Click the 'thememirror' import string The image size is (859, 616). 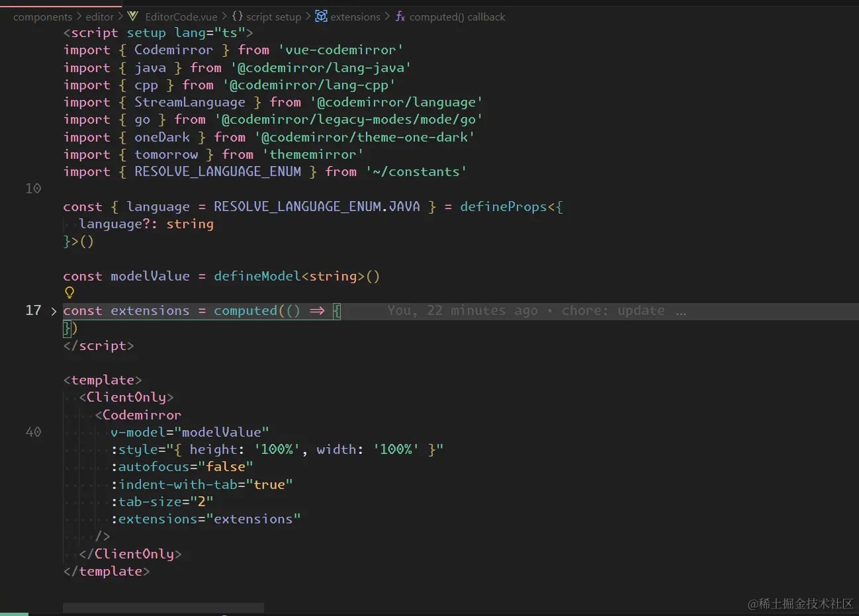pos(313,154)
